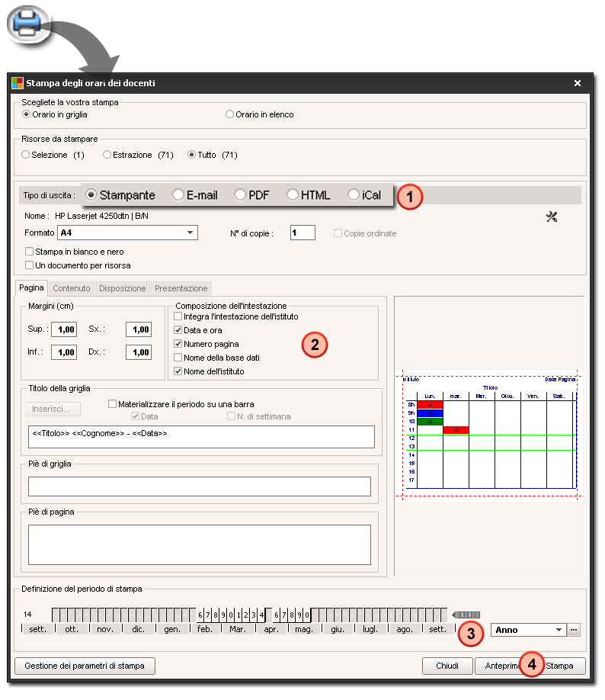Click the Piè di pagina text area
Image resolution: width=605 pixels, height=700 pixels.
(x=200, y=545)
